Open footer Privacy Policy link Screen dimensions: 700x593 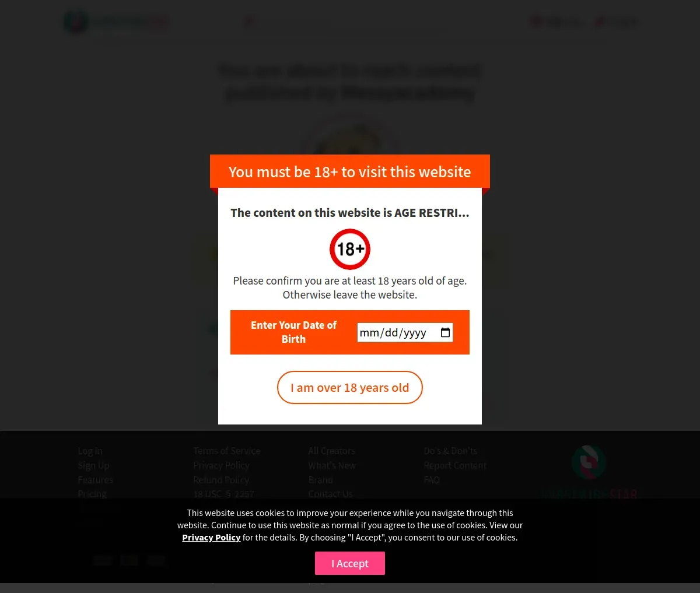[221, 465]
